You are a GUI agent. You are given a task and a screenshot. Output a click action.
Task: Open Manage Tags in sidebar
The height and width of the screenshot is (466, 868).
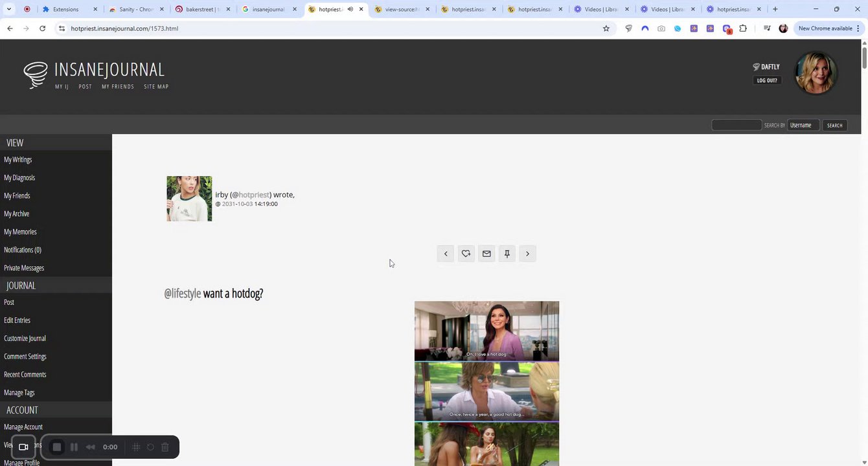pyautogui.click(x=19, y=393)
